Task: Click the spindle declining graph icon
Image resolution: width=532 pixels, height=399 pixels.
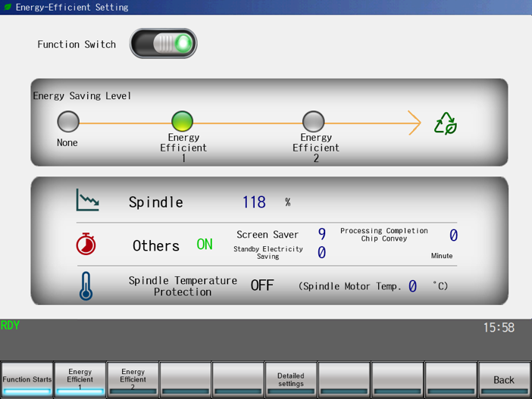Action: pos(88,200)
